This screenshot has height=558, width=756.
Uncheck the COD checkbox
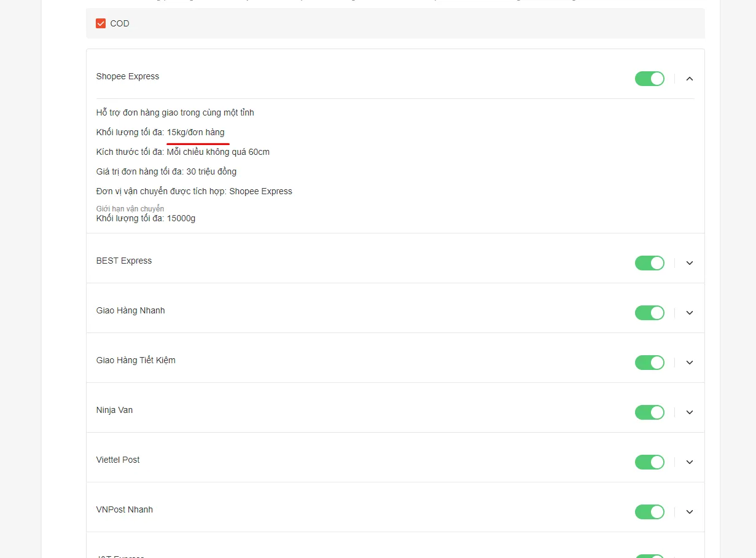pyautogui.click(x=101, y=23)
